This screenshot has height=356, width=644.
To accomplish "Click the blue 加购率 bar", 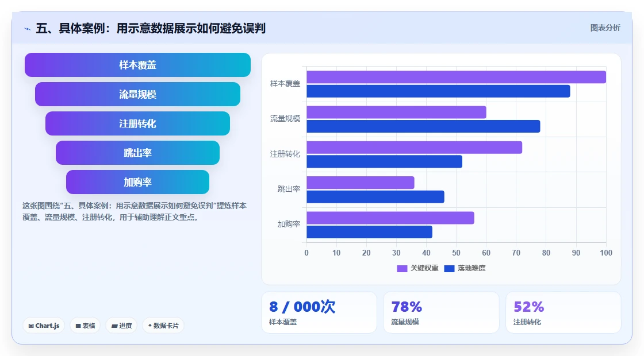I will pos(369,232).
